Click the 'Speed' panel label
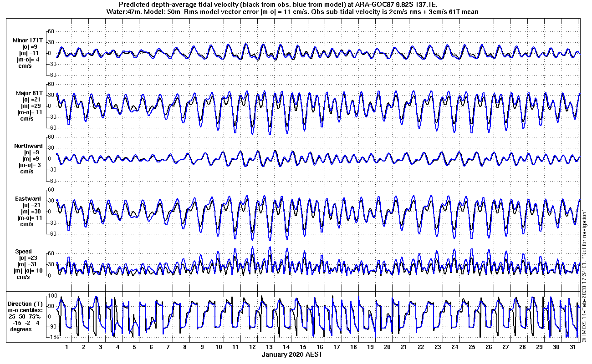 coord(23,252)
